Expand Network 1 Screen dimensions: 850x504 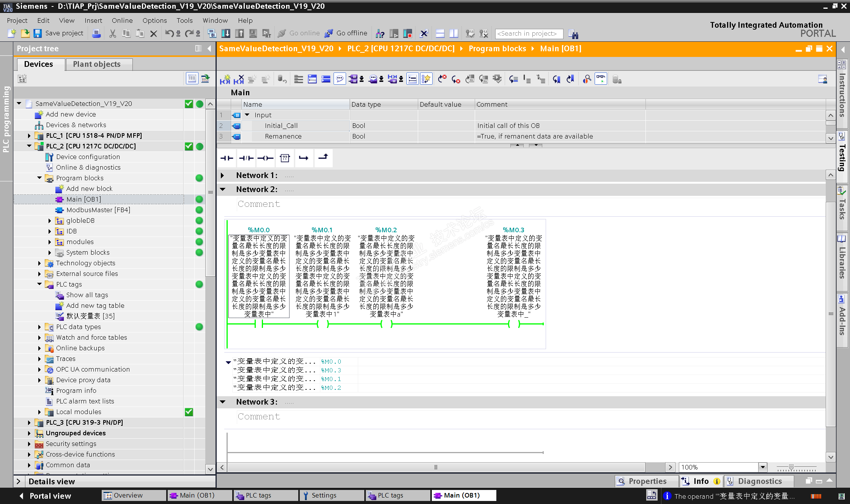[x=223, y=175]
